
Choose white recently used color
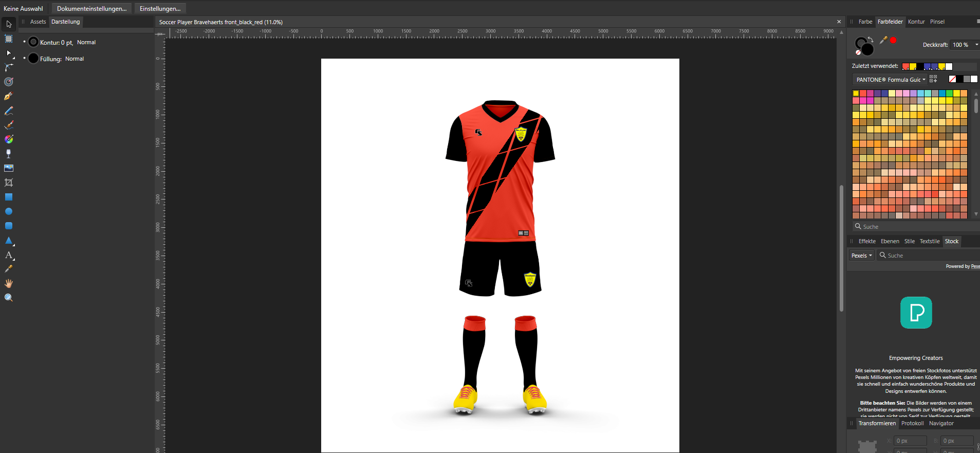coord(949,66)
